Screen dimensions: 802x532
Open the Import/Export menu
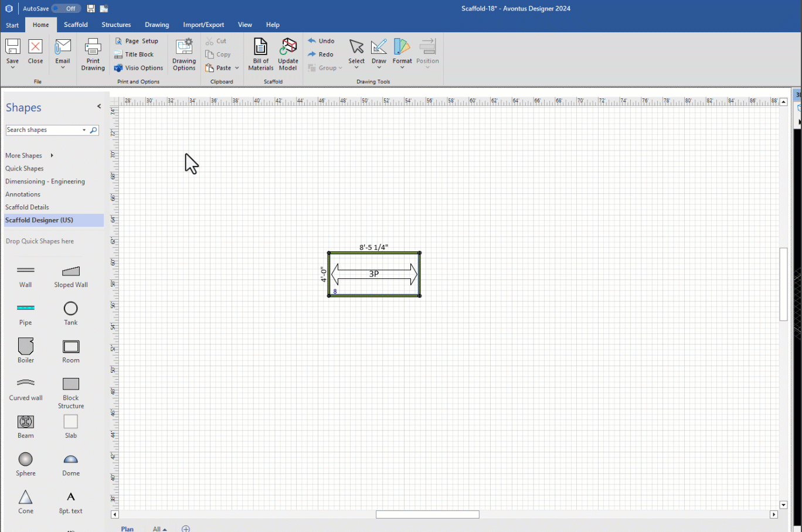(203, 25)
